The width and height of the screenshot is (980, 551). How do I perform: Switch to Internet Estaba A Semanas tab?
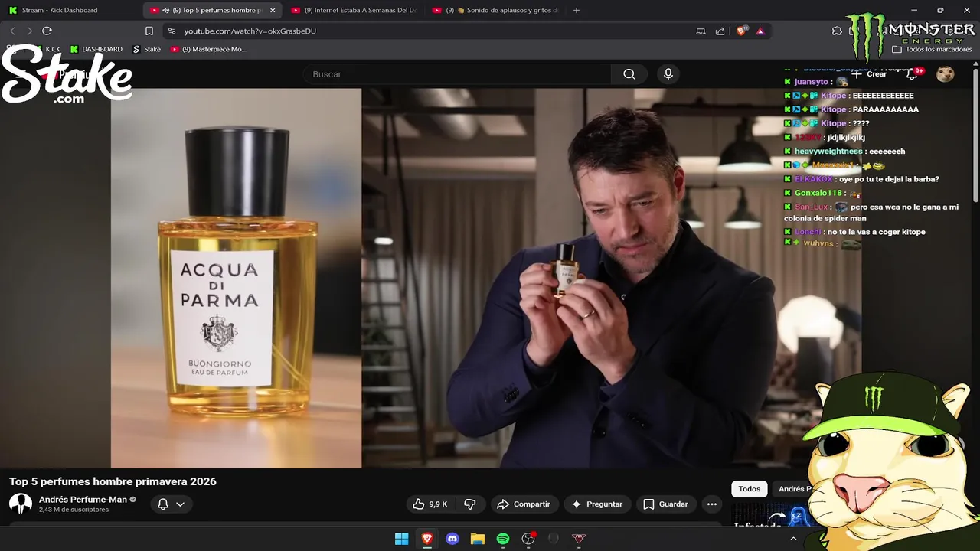click(x=354, y=10)
